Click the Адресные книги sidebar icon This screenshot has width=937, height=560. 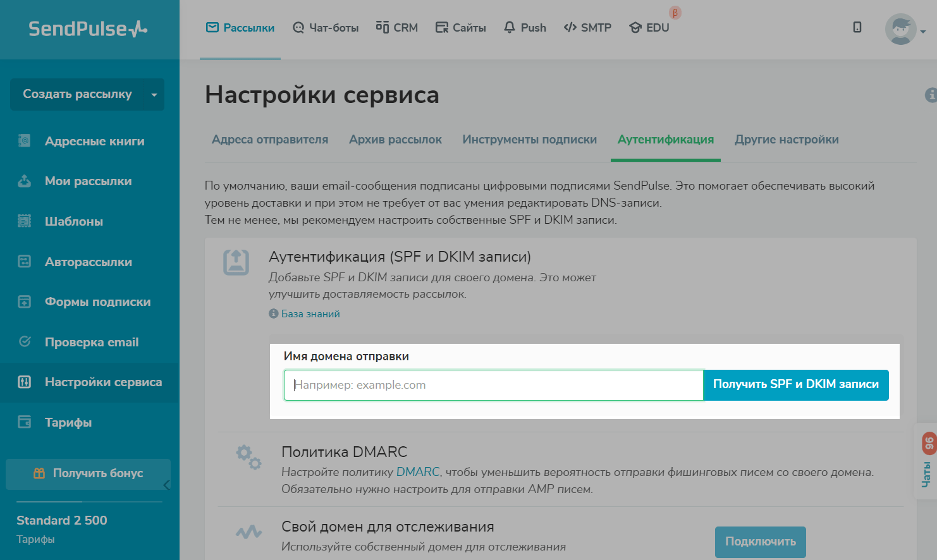click(24, 140)
